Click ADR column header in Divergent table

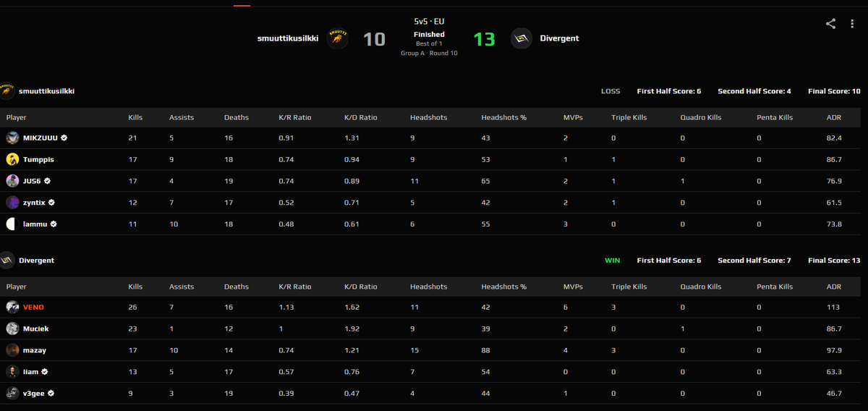pyautogui.click(x=833, y=287)
